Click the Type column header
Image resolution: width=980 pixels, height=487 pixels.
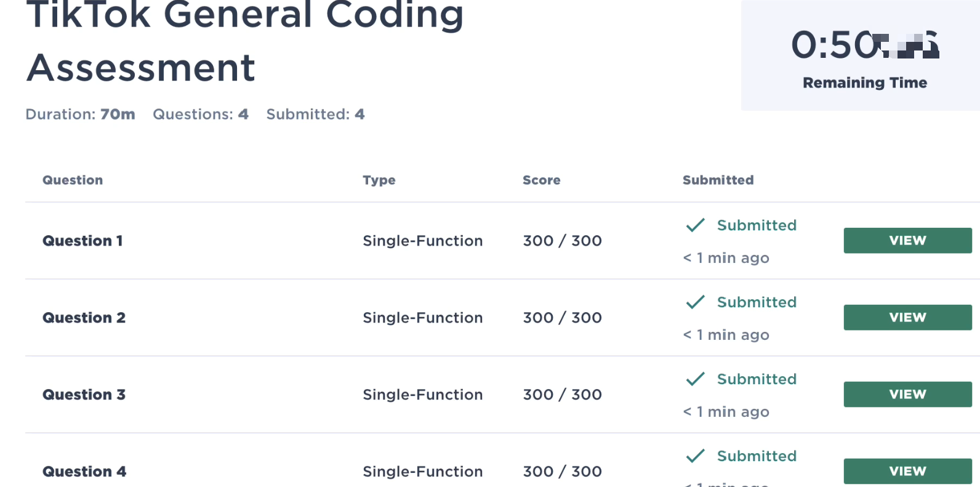point(379,180)
